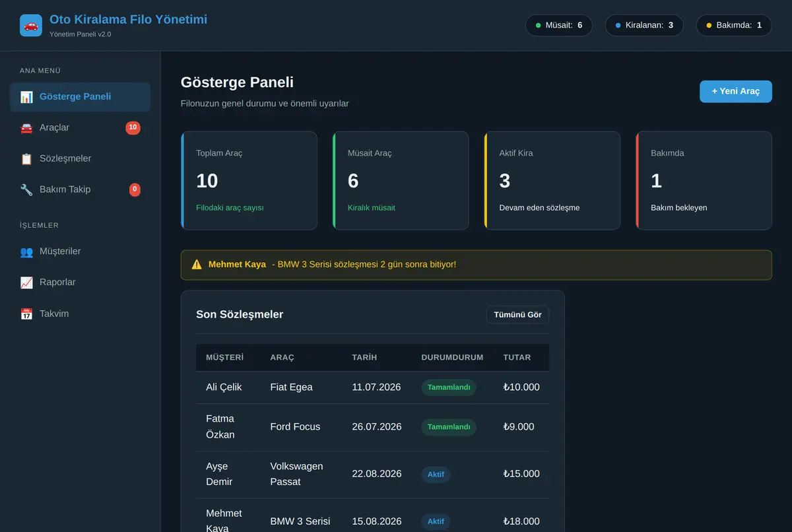Click the Gösterge Paneli chart icon
Image resolution: width=792 pixels, height=532 pixels.
pos(26,97)
